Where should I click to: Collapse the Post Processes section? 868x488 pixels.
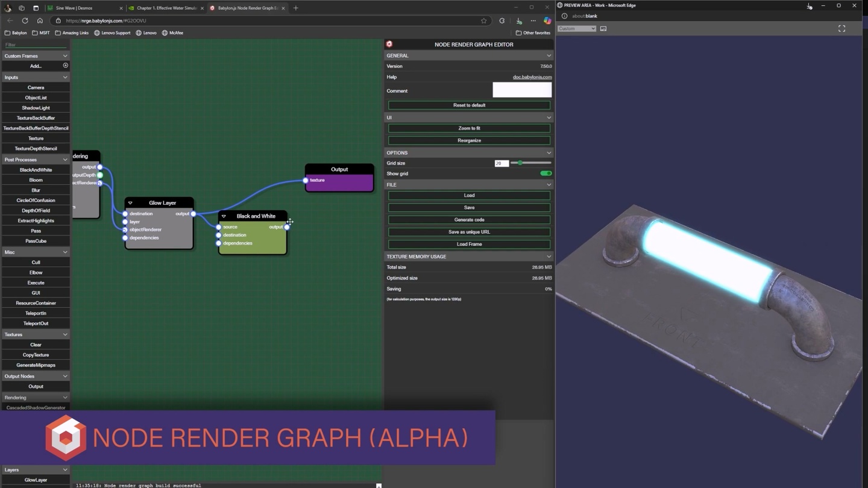(65, 160)
